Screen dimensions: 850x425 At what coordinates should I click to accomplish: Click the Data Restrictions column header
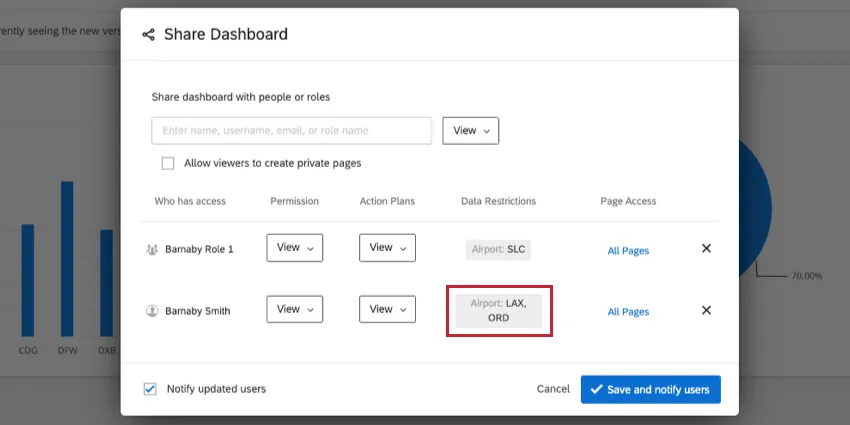click(x=498, y=201)
